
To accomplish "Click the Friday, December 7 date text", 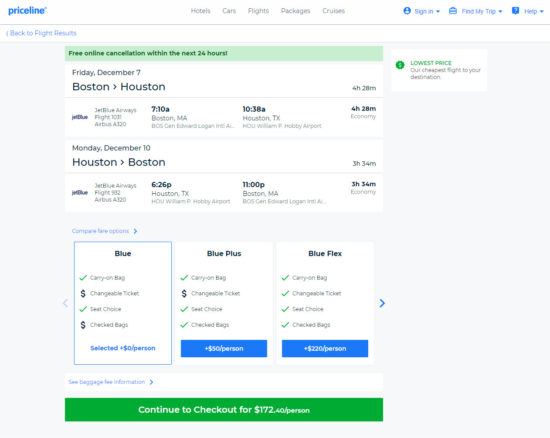I will [106, 73].
